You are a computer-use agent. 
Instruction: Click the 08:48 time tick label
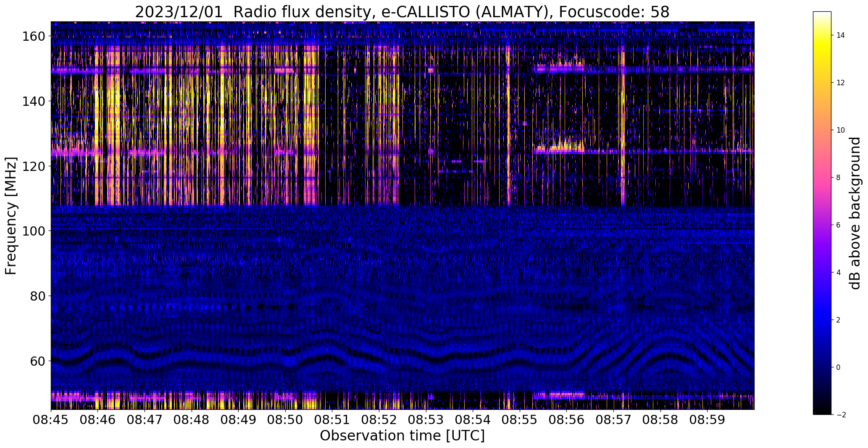(x=192, y=419)
